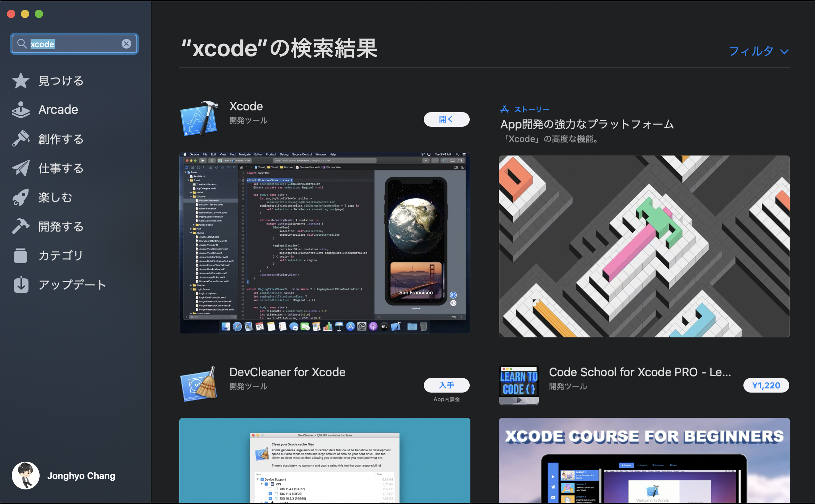View the DevCleaner screenshot preview
Screen dimensions: 815x504
coord(324,461)
